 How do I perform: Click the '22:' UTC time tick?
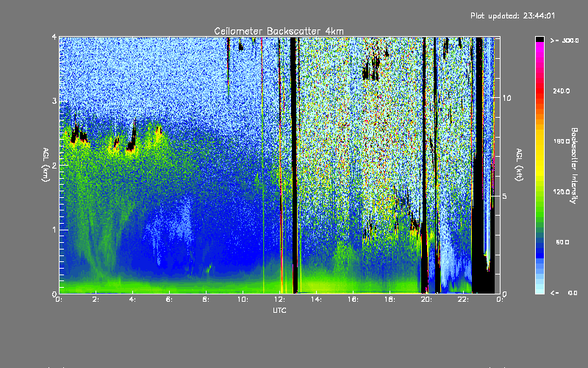click(x=463, y=300)
